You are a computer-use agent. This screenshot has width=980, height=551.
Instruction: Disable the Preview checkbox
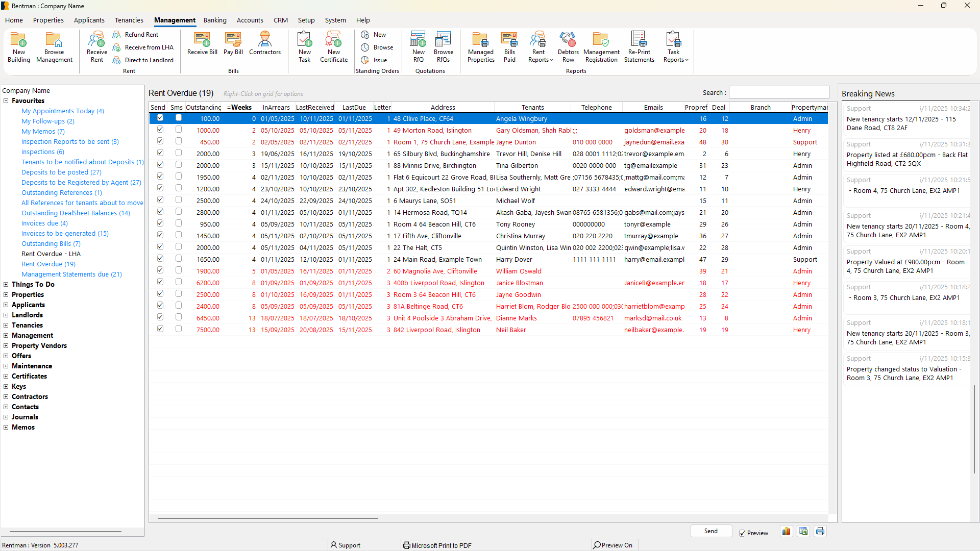click(743, 533)
